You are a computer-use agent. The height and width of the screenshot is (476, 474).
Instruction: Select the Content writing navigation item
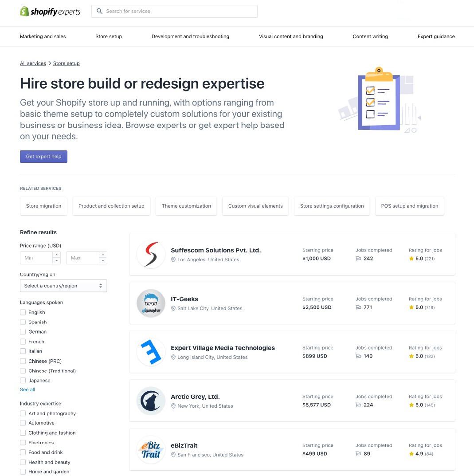tap(370, 36)
